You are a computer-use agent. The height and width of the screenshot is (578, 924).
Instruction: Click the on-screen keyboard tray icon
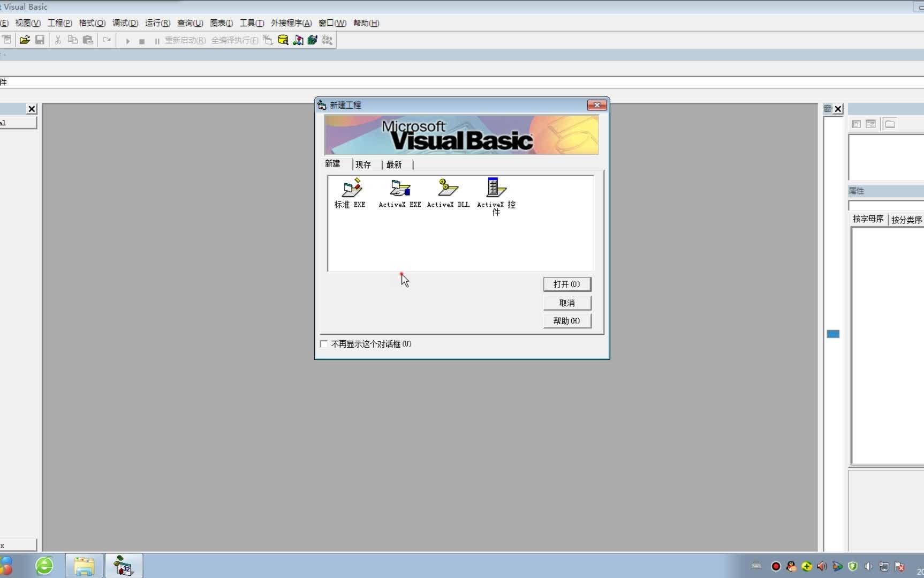tap(756, 566)
